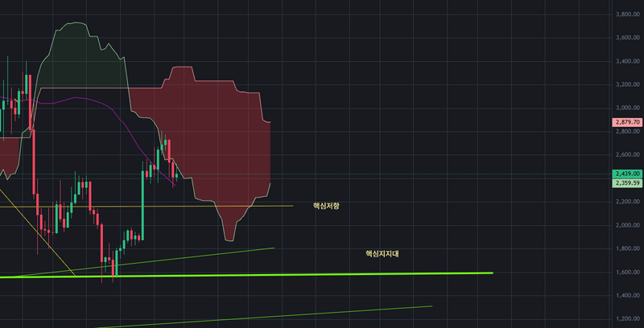
Task: Click the 2,439.00 current price label
Action: click(627, 174)
